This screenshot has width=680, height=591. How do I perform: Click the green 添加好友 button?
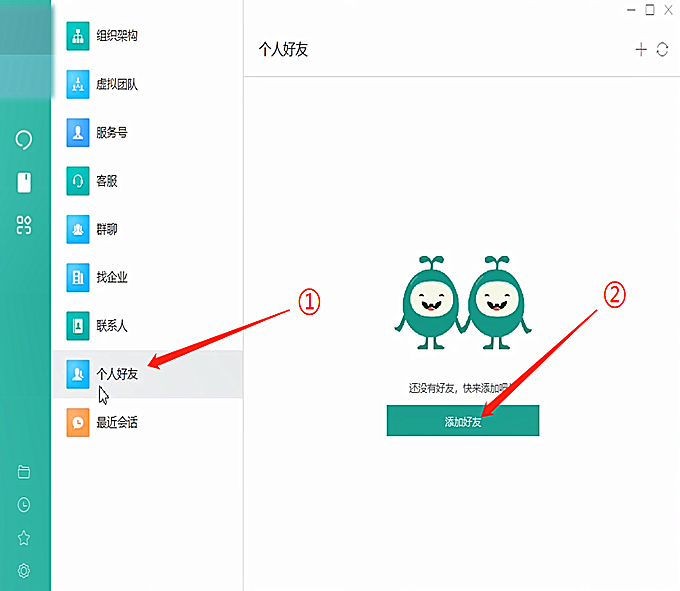click(463, 421)
